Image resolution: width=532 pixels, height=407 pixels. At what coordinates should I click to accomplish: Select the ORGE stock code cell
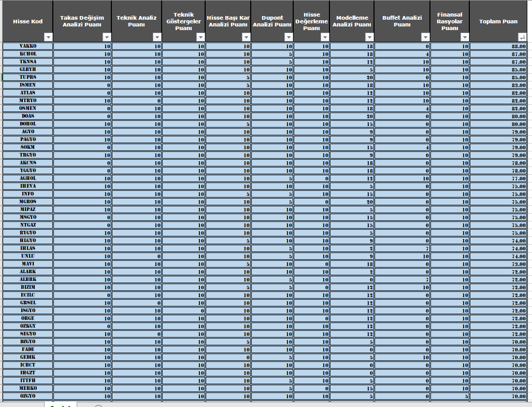pyautogui.click(x=28, y=318)
